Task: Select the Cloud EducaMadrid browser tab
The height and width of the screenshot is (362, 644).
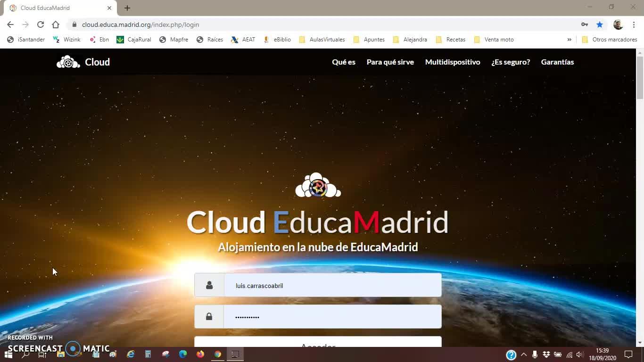Action: pos(60,8)
